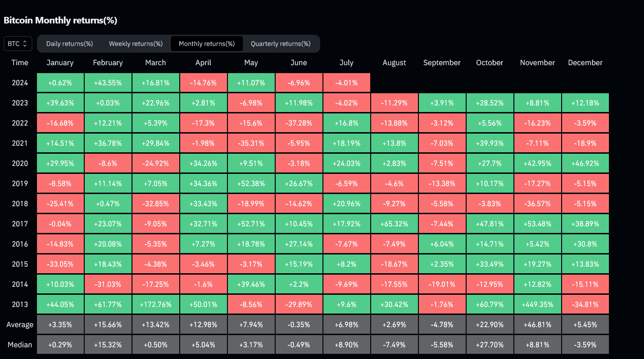
Task: Select the Average June cell -0.35%
Action: [299, 324]
